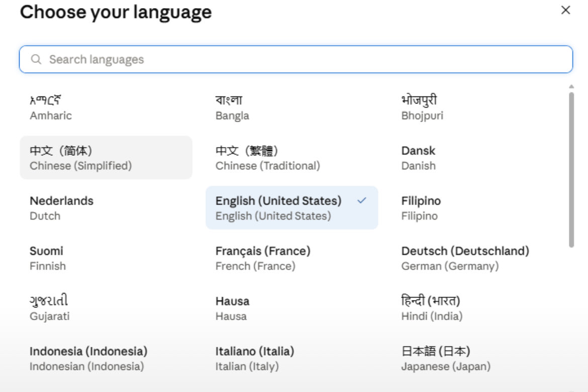This screenshot has width=588, height=392.
Task: Choose Japanese (Japan) language
Action: (x=477, y=358)
